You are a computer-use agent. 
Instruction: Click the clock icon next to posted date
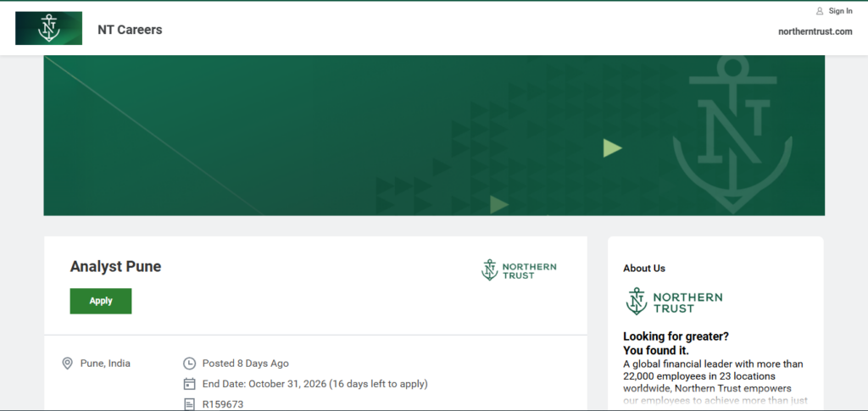click(189, 364)
